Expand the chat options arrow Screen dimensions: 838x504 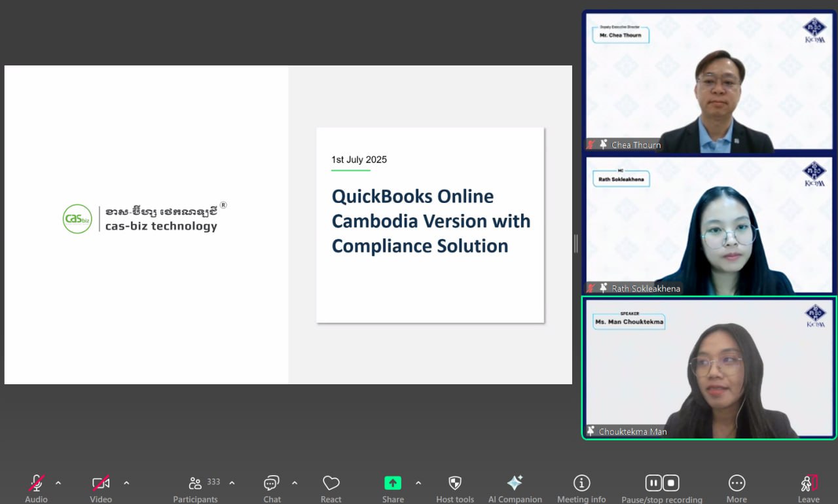(295, 483)
